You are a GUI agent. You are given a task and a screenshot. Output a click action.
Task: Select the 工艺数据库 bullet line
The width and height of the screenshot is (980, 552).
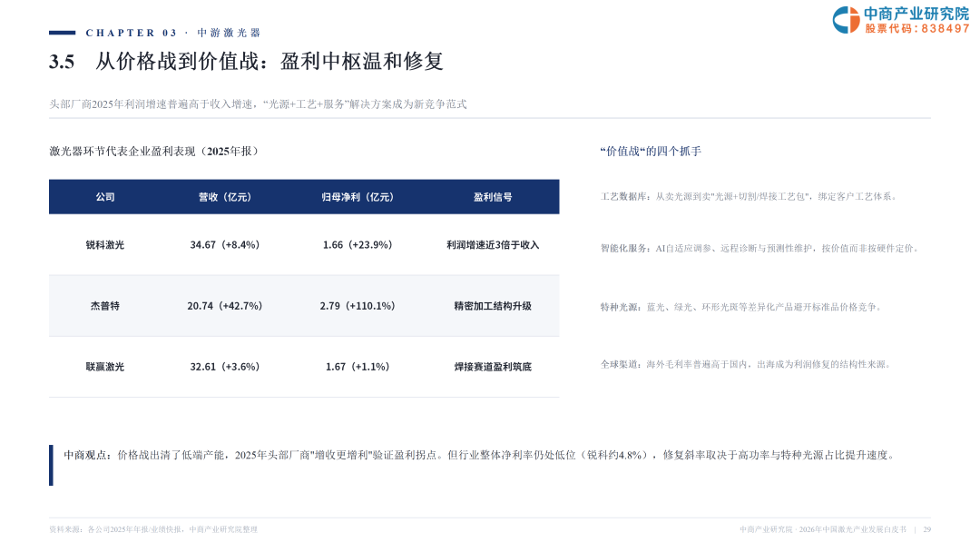point(749,196)
